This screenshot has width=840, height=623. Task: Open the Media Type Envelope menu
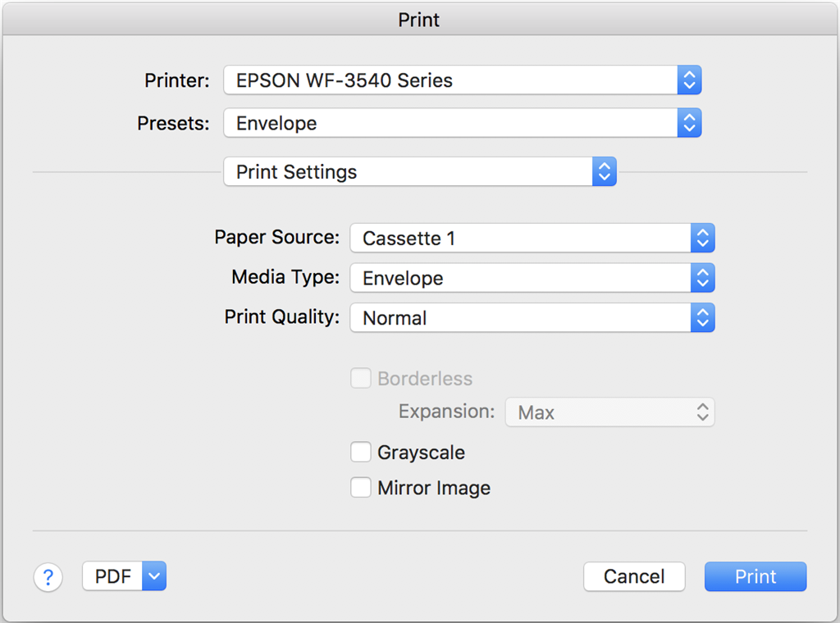tap(532, 278)
